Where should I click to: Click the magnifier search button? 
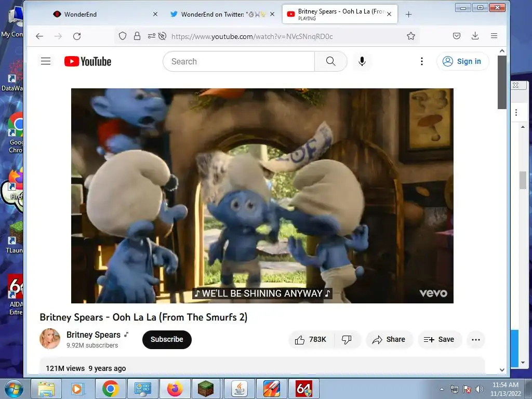point(330,61)
